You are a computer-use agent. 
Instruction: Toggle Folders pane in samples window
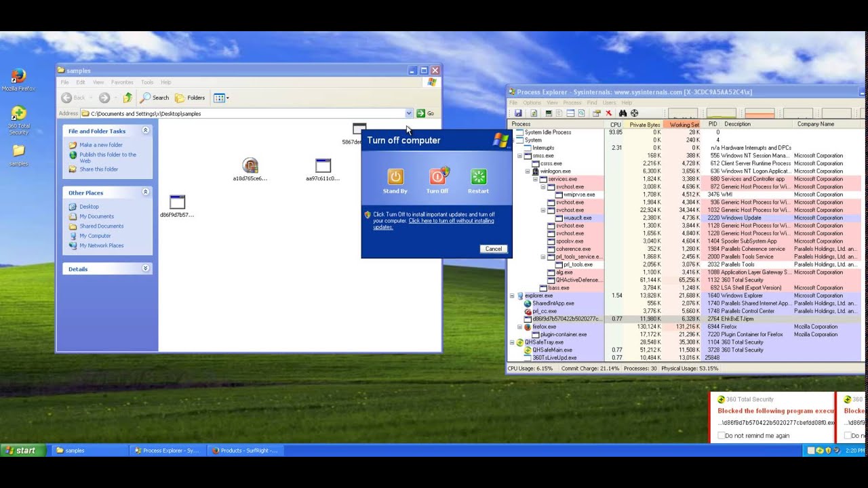190,98
